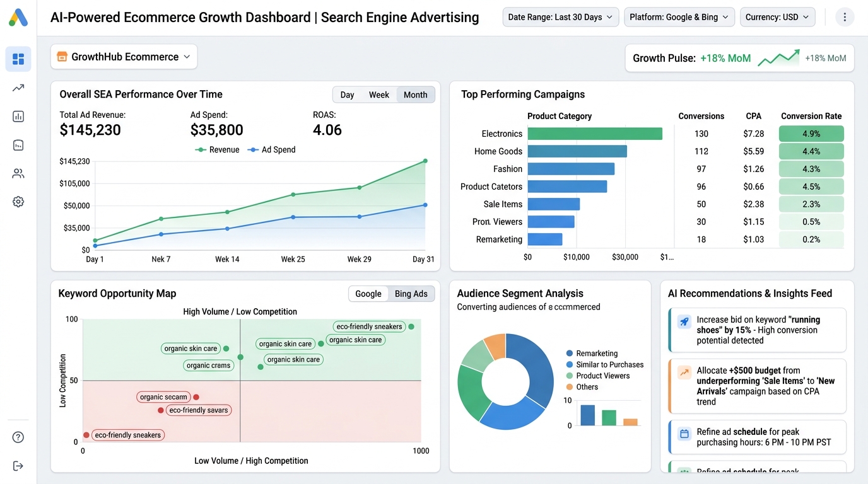868x484 pixels.
Task: Click the Conversion Rate column header
Action: 811,116
